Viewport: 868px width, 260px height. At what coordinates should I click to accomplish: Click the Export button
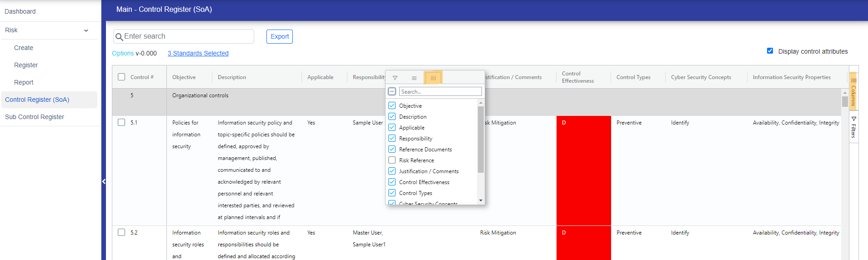point(279,36)
